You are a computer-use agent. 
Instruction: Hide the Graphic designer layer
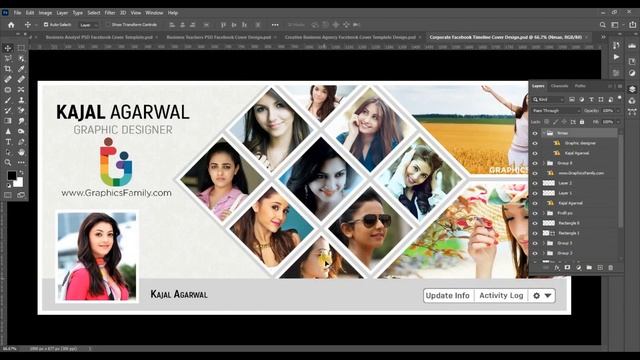535,143
